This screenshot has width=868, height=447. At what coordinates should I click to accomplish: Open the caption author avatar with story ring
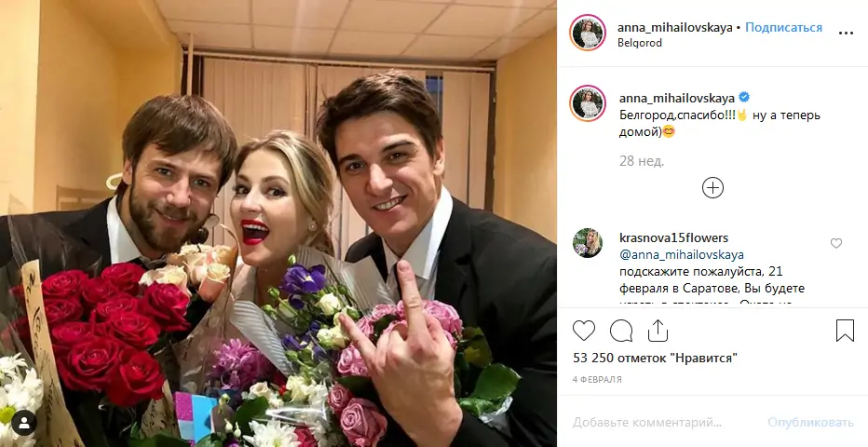coord(588,103)
